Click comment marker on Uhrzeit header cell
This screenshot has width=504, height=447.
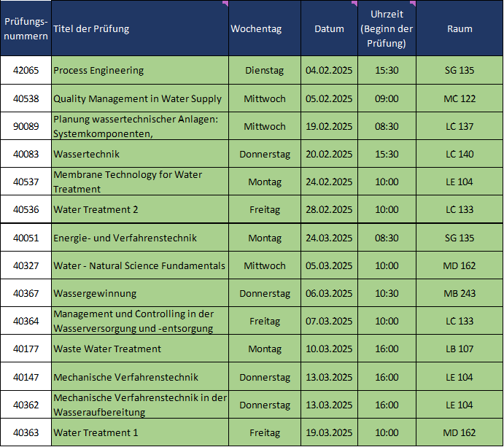click(413, 4)
